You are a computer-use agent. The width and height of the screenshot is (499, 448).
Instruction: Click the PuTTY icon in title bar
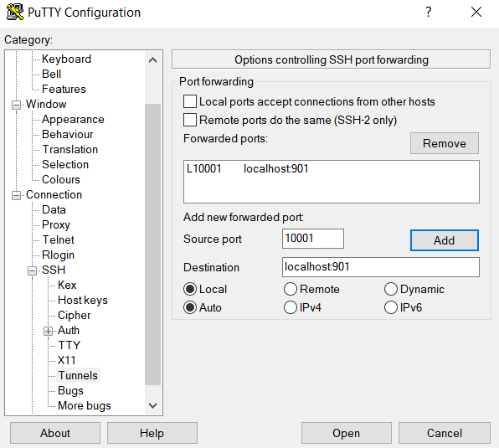pyautogui.click(x=15, y=12)
